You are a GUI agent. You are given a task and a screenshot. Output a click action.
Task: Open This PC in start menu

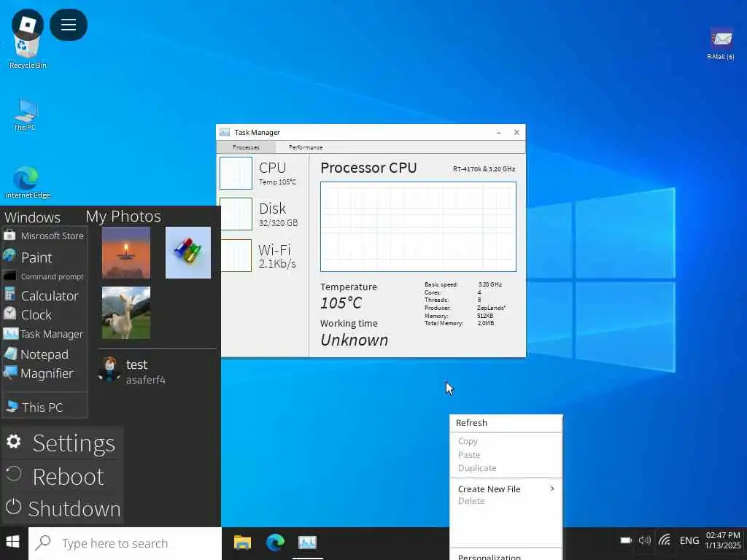click(x=35, y=407)
